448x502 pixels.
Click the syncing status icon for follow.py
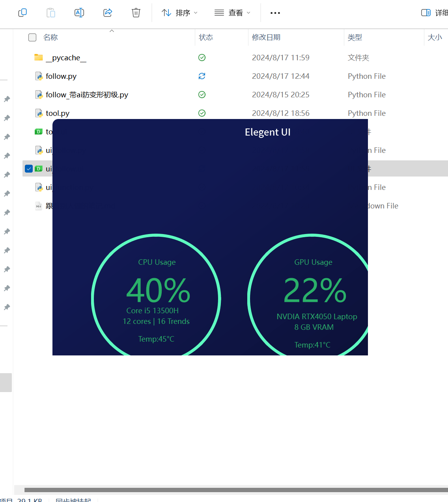[202, 76]
